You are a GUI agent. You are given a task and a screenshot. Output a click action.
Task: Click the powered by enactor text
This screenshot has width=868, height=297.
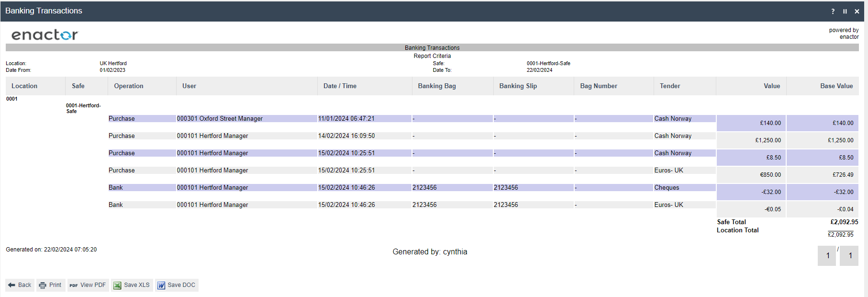[x=844, y=34]
